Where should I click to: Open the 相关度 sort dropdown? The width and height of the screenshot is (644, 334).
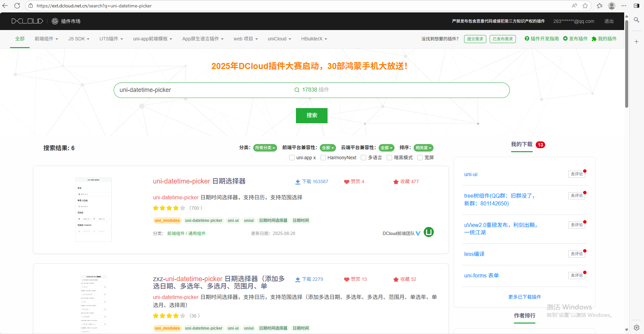pos(423,148)
